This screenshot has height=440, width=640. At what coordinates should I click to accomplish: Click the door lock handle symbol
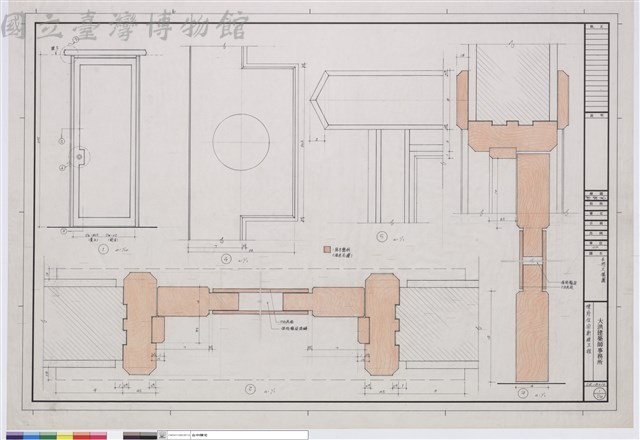(79, 157)
